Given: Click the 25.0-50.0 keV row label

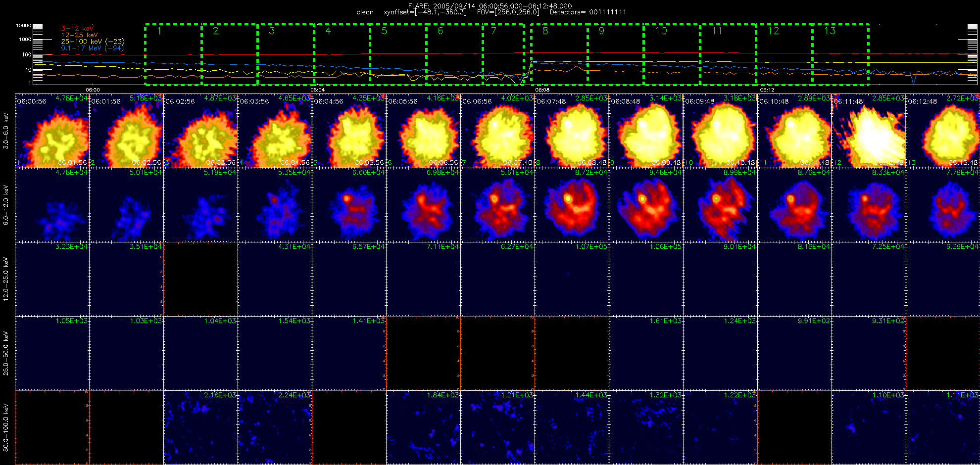Looking at the screenshot, I should point(6,353).
